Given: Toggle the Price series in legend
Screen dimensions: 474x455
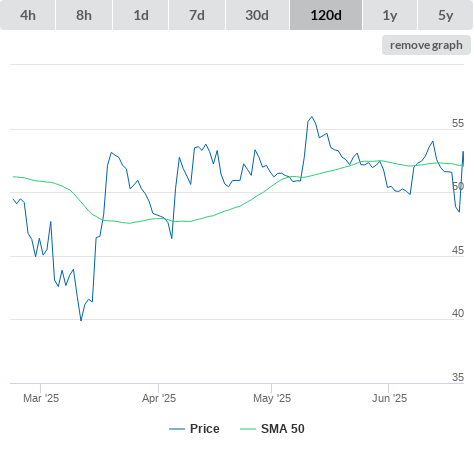Looking at the screenshot, I should tap(194, 429).
